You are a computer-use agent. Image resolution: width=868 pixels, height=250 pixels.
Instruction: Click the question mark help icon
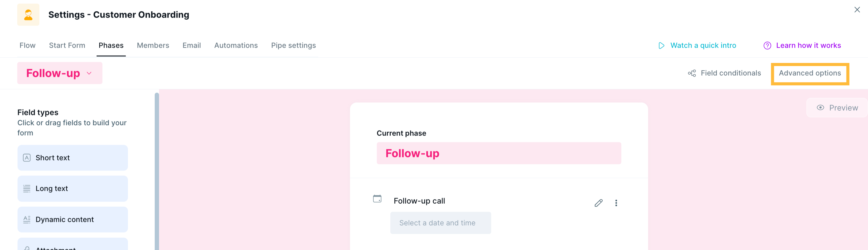coord(767,45)
